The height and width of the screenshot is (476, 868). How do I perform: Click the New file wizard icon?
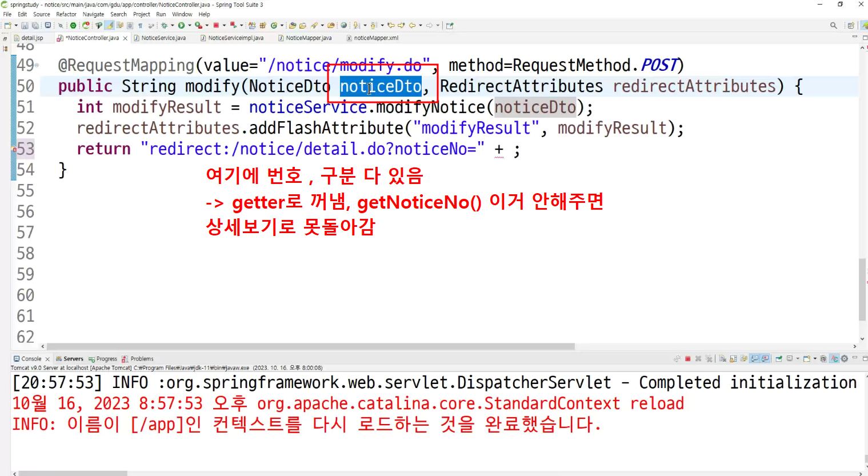(8, 26)
